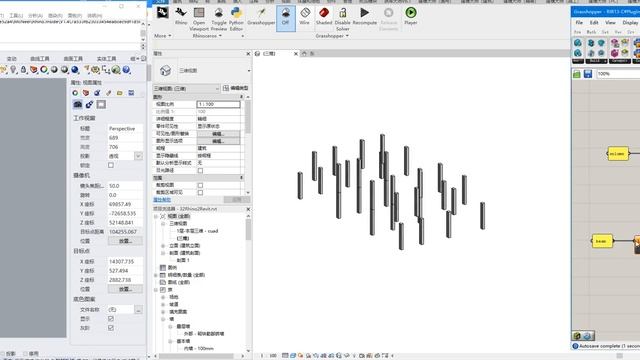Click wallpaper file browse button in Rhino
The height and width of the screenshot is (360, 640).
(x=138, y=310)
